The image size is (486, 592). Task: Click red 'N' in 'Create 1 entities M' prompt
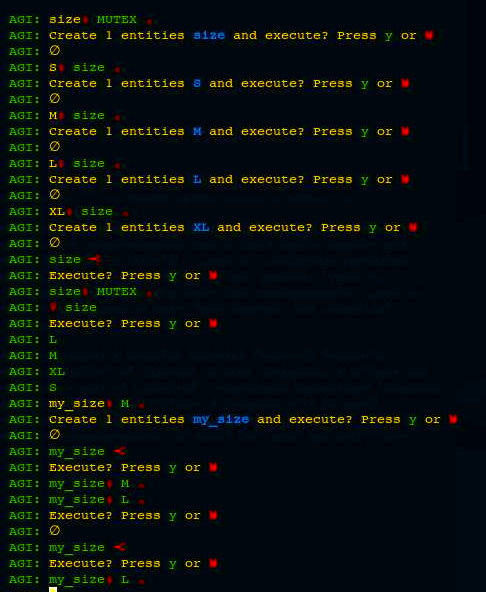pos(405,131)
